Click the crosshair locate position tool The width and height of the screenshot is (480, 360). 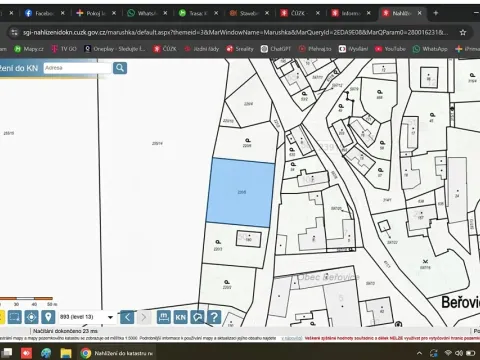pos(31,317)
